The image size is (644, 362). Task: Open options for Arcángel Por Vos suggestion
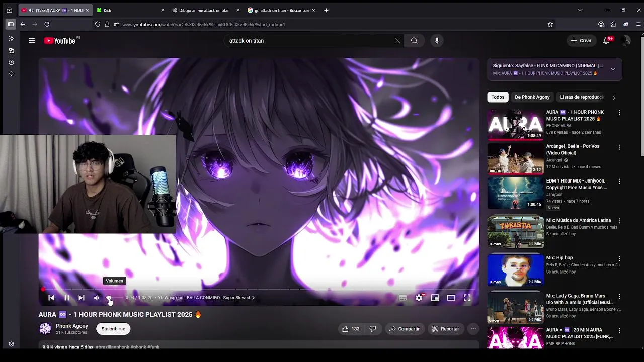tap(619, 147)
